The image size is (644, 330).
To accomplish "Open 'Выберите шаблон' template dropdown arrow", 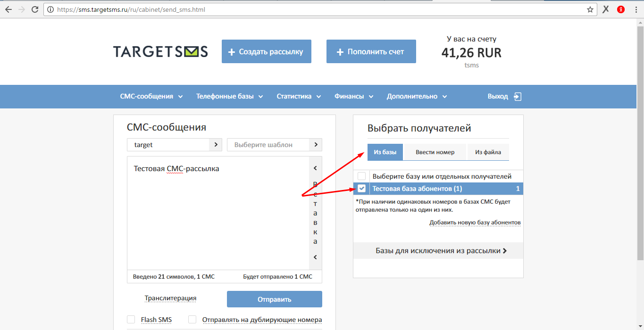I will click(x=316, y=145).
